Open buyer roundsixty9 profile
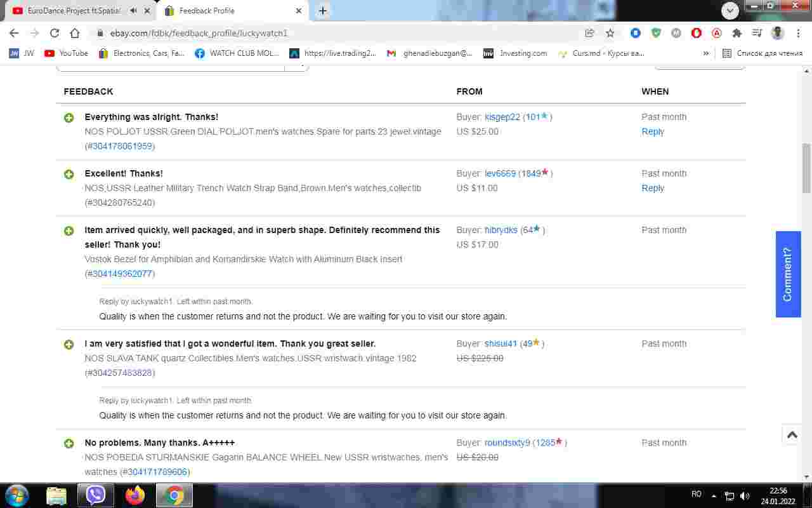The height and width of the screenshot is (508, 812). [x=507, y=443]
